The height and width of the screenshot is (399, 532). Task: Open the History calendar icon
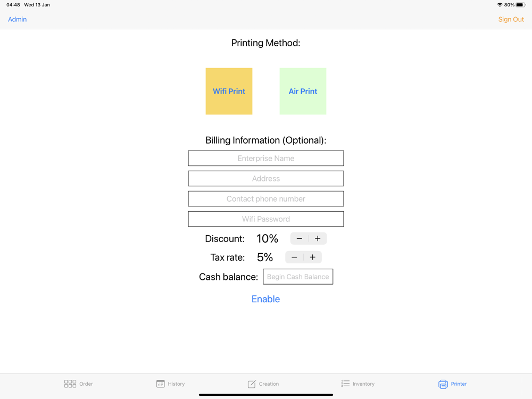pyautogui.click(x=161, y=384)
